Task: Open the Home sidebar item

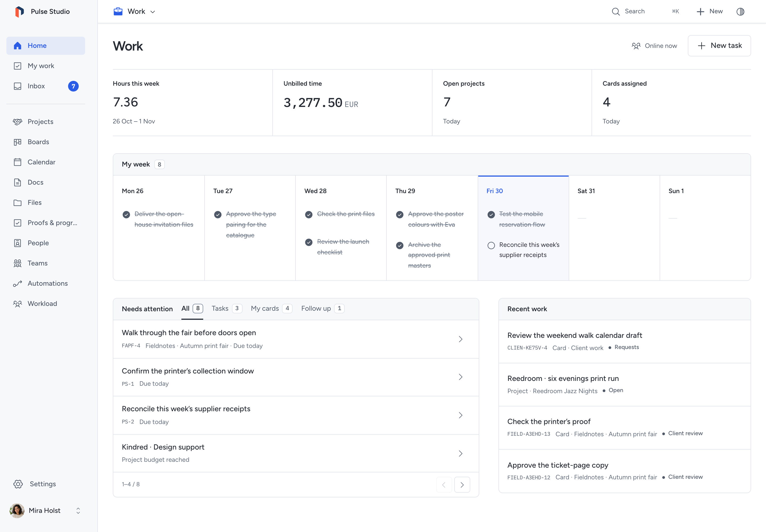Action: click(x=46, y=46)
